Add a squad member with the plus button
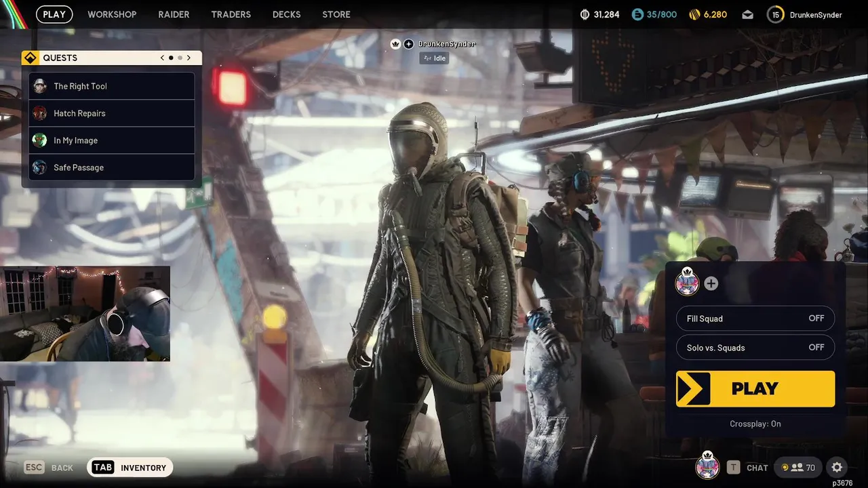 point(711,283)
